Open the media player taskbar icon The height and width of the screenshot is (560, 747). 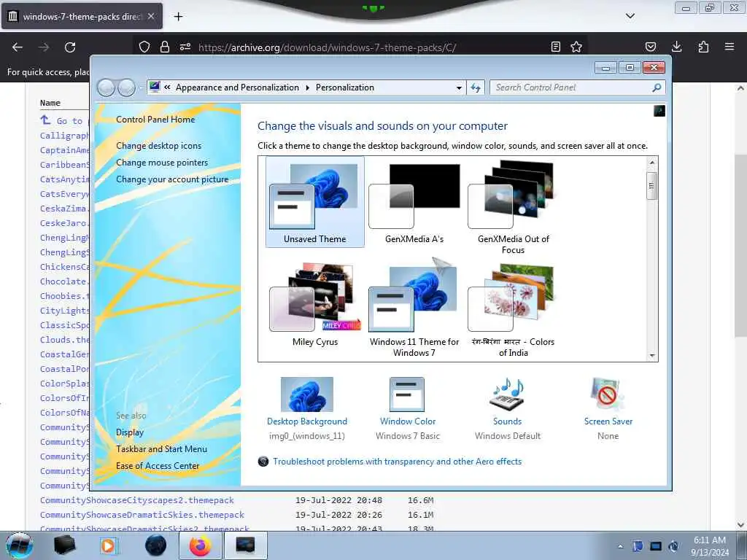108,545
